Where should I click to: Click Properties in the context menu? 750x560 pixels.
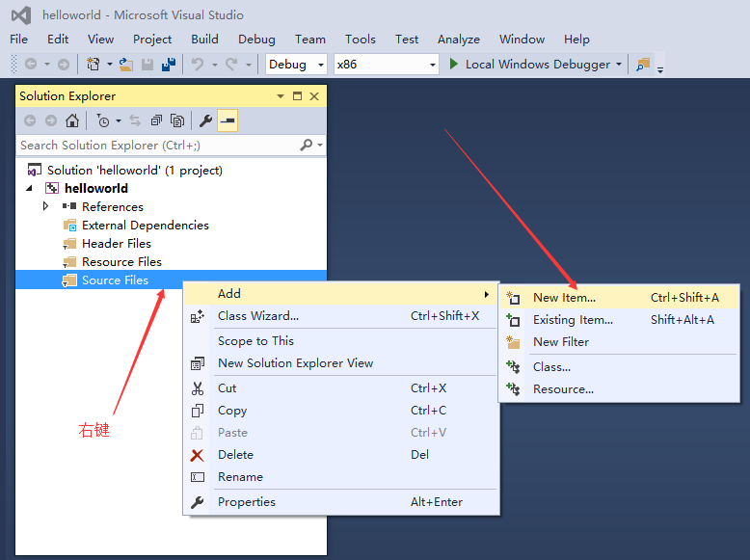click(246, 502)
